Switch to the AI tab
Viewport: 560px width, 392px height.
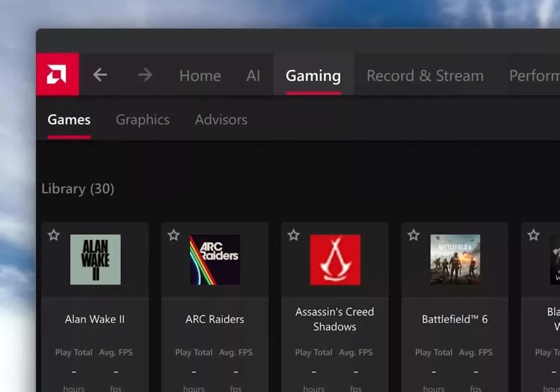point(253,76)
